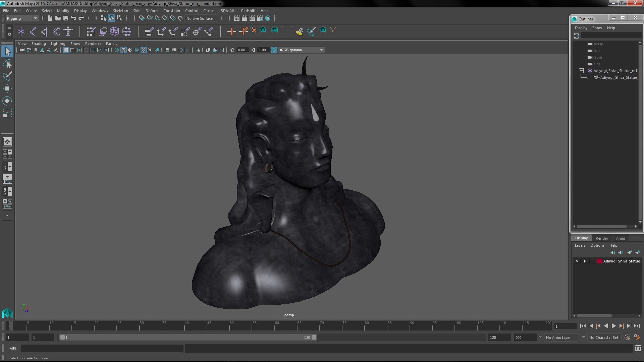Select the persp camera in Outliner
Screen dimensions: 644x362
pos(598,44)
